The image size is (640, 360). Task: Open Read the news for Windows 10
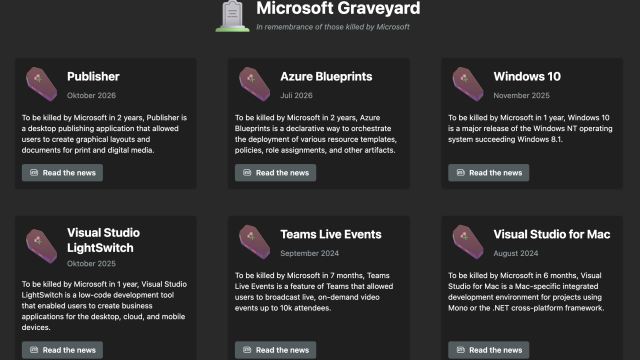coord(489,173)
